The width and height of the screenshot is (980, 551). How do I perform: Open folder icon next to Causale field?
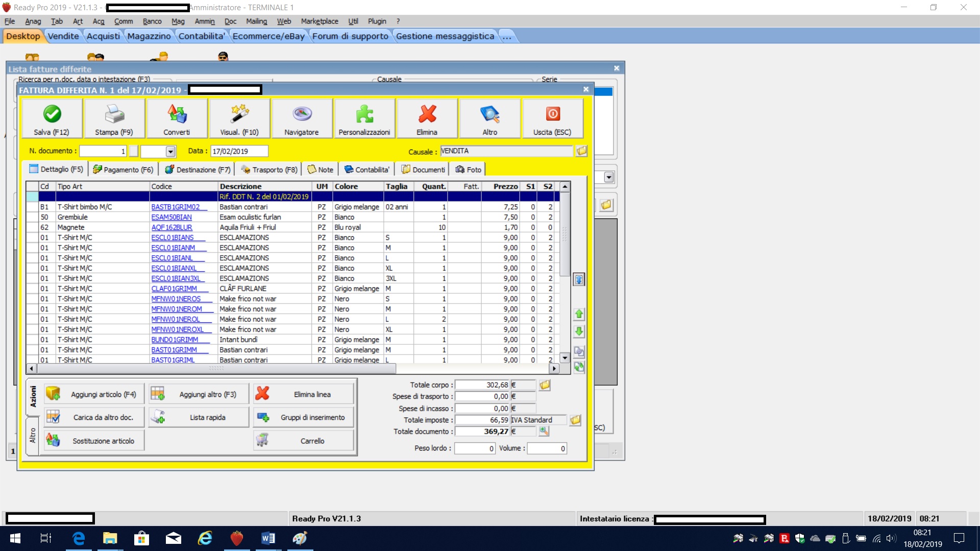pyautogui.click(x=581, y=151)
